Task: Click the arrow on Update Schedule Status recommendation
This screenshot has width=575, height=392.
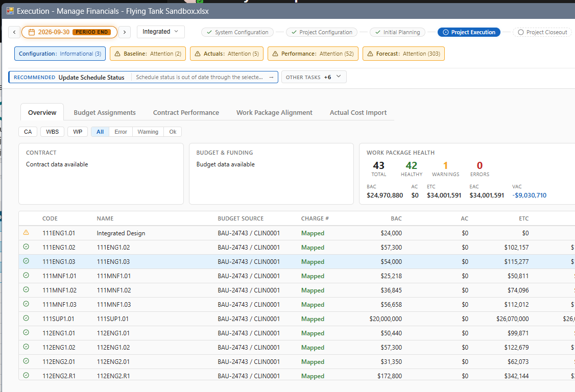Action: (x=271, y=78)
